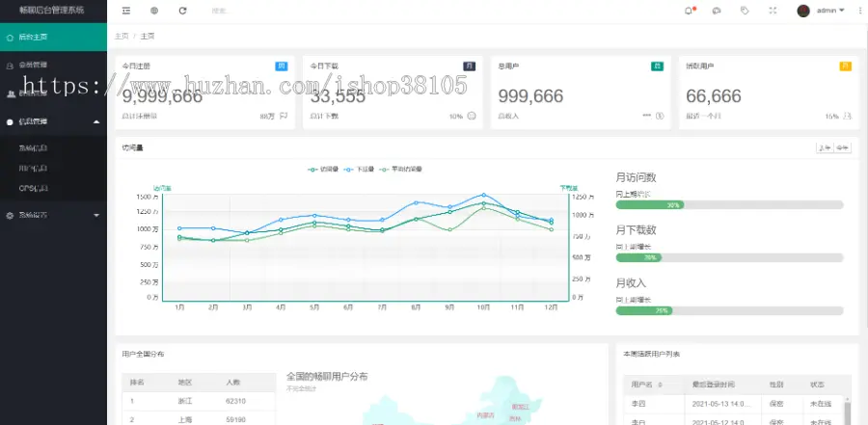Click the smiley icon on 今日下载 card
The height and width of the screenshot is (425, 868).
point(472,117)
